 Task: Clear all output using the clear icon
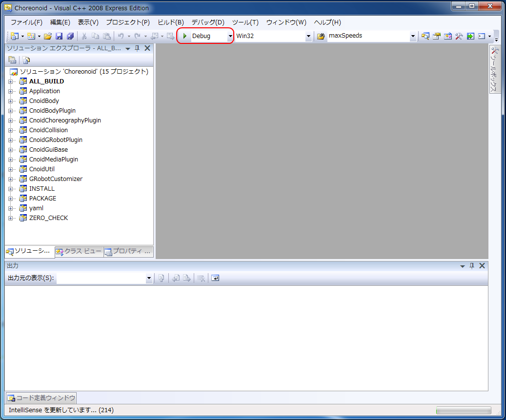pyautogui.click(x=201, y=278)
